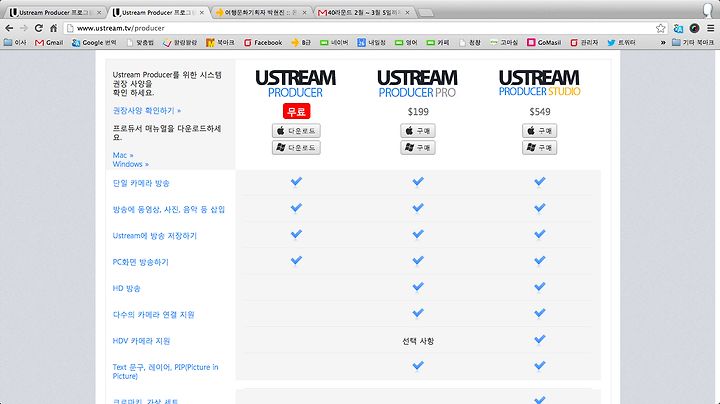Open the 북마크 bookmark with yellow icon
The image size is (720, 404).
click(x=220, y=42)
